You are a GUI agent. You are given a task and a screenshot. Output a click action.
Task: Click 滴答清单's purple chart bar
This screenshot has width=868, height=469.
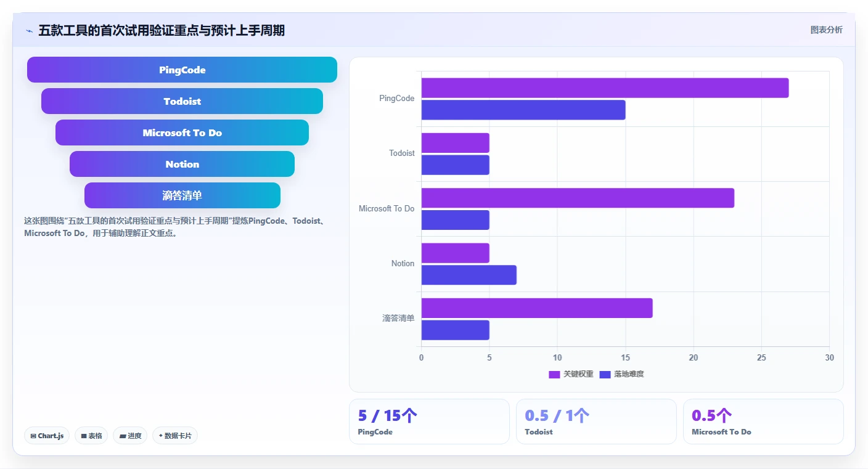[x=537, y=308]
